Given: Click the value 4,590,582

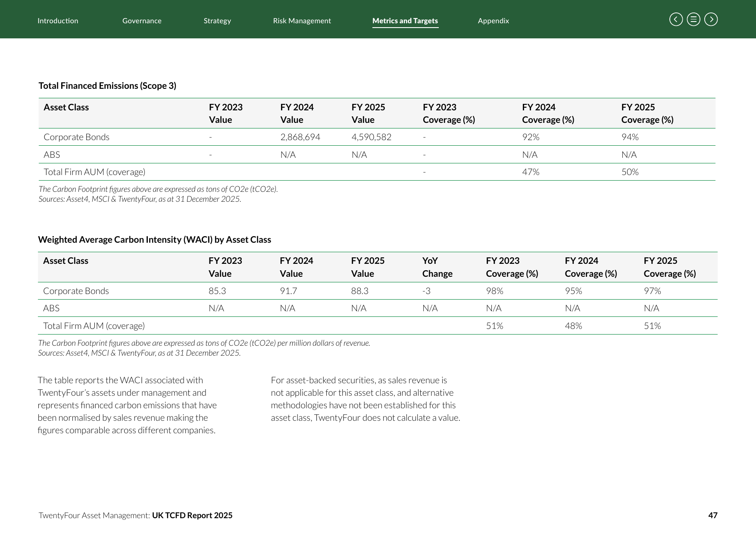Looking at the screenshot, I should click(372, 137).
